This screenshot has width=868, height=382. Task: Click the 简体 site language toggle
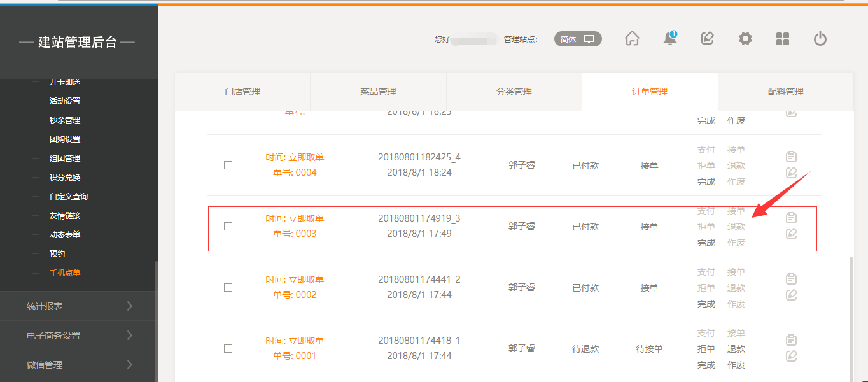tap(577, 39)
